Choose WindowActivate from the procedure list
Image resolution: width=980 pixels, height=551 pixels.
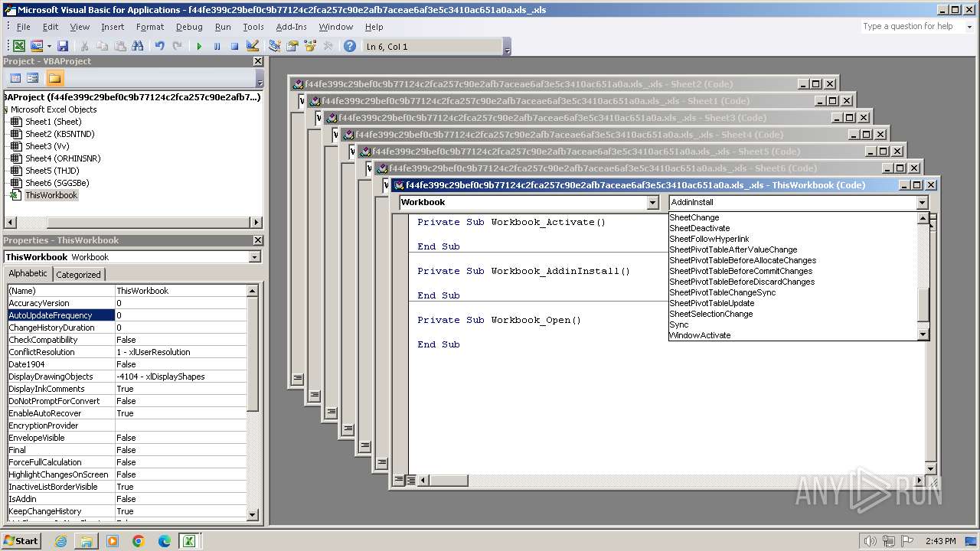[700, 335]
